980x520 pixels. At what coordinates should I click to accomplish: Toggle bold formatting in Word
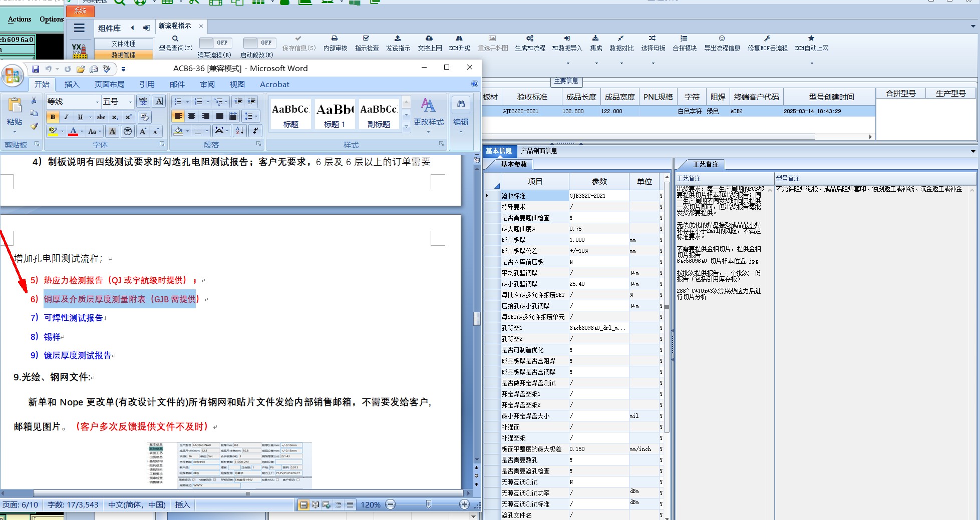[x=53, y=117]
